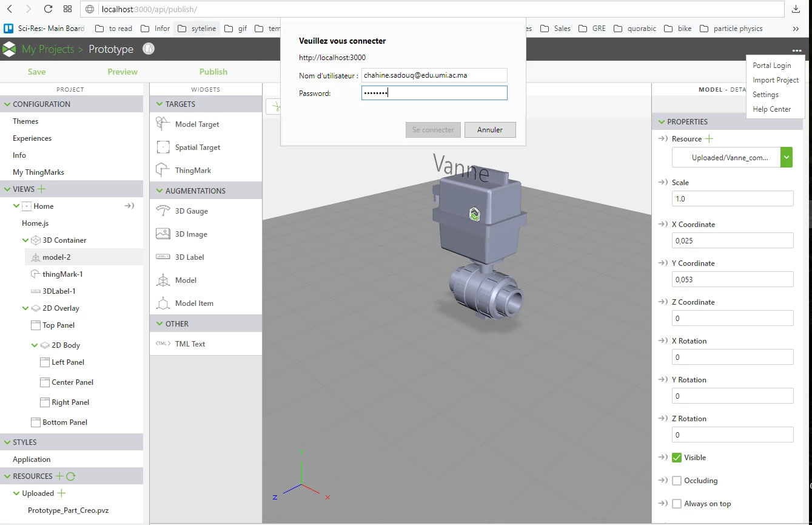
Task: Click the Model Target widget icon
Action: pos(163,124)
